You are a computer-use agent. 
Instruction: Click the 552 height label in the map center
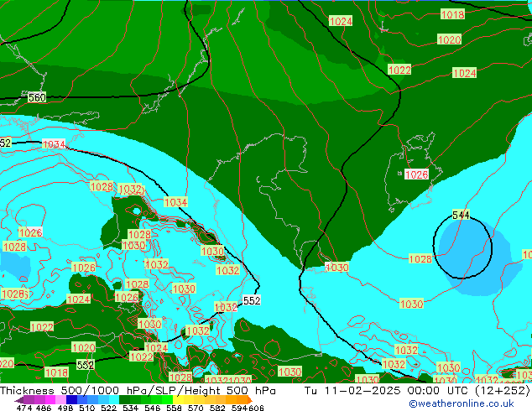251,300
